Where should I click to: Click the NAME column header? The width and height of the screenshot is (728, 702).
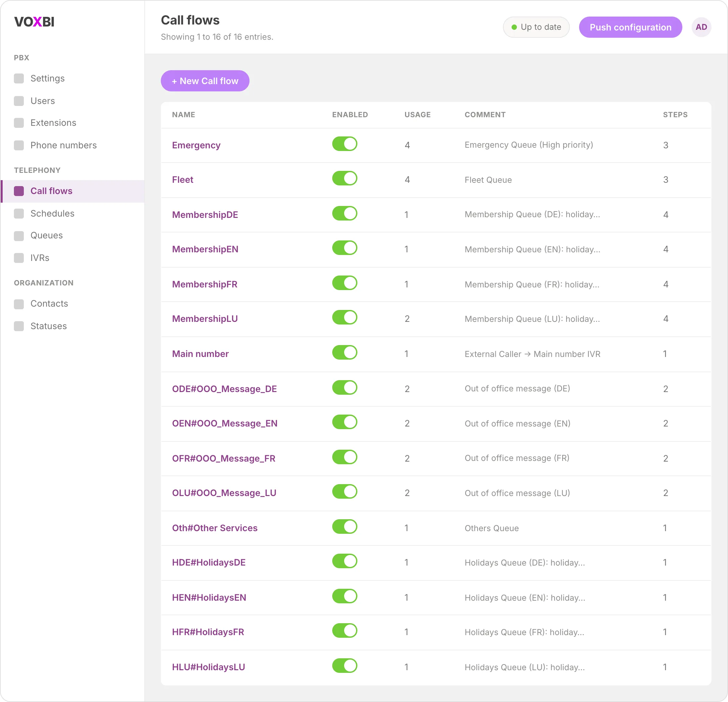(x=183, y=115)
